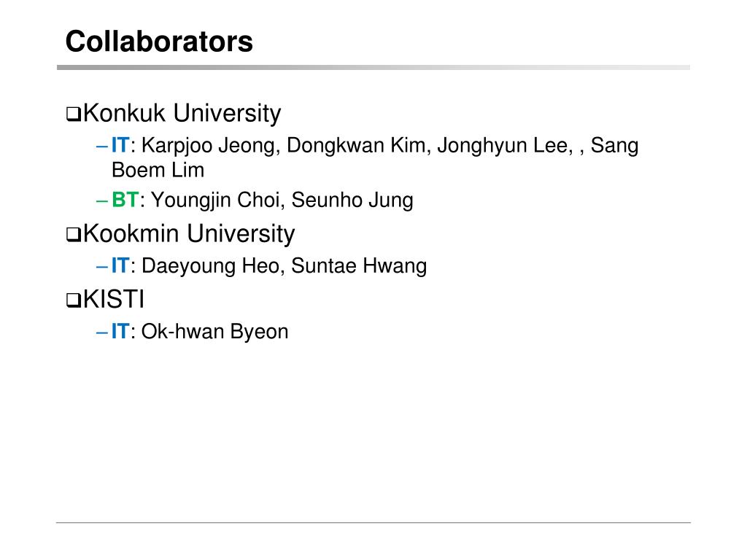Viewport: 747px width, 560px height.
Task: Click the square bullet before Konkuk University
Action: pos(74,114)
